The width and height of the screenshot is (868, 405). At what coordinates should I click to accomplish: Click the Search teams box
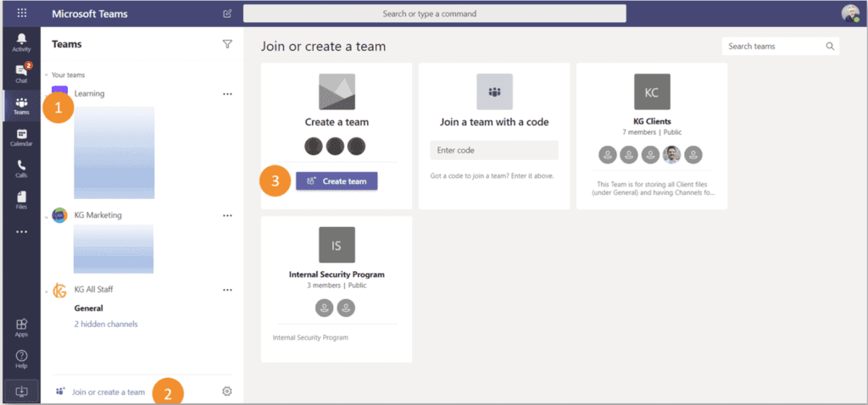pos(781,47)
